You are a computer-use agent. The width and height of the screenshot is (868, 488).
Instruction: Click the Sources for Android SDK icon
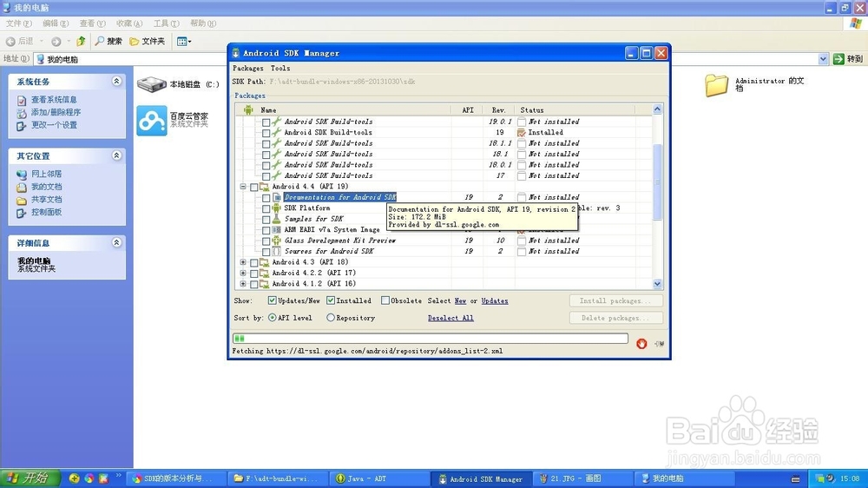[x=277, y=251]
